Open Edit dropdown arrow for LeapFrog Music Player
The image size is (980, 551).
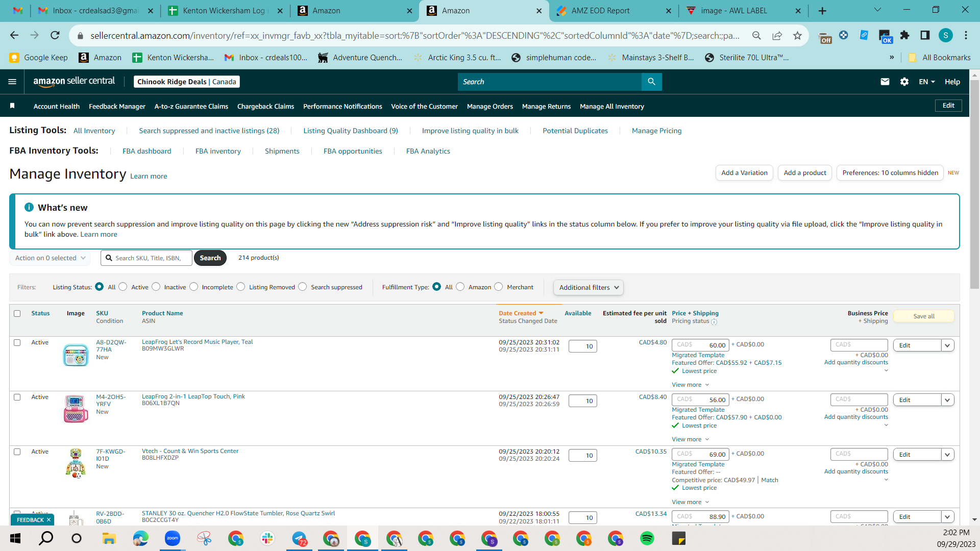tap(948, 345)
